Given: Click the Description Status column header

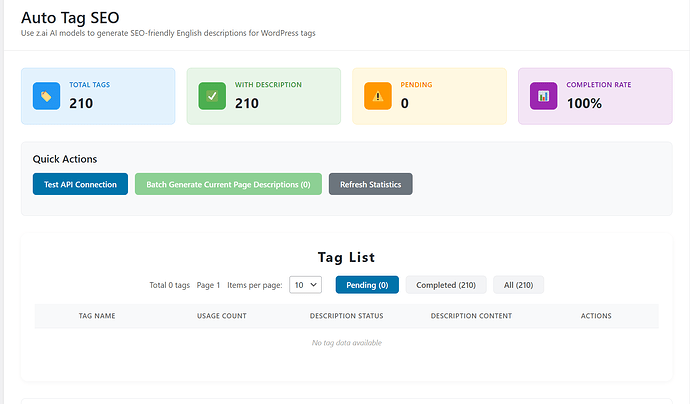Looking at the screenshot, I should point(346,316).
